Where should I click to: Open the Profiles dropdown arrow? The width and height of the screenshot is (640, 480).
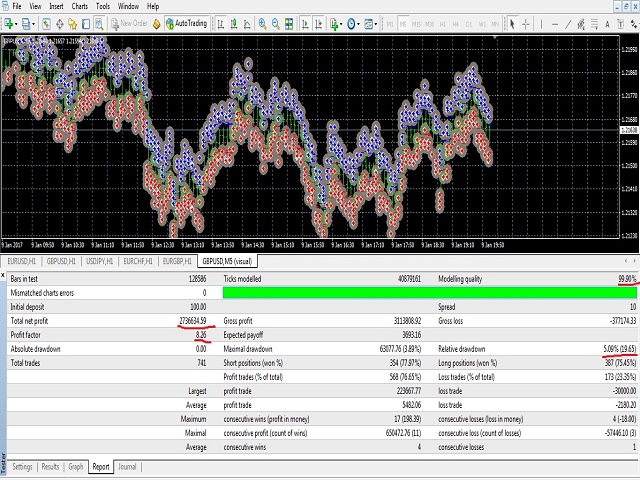point(33,24)
